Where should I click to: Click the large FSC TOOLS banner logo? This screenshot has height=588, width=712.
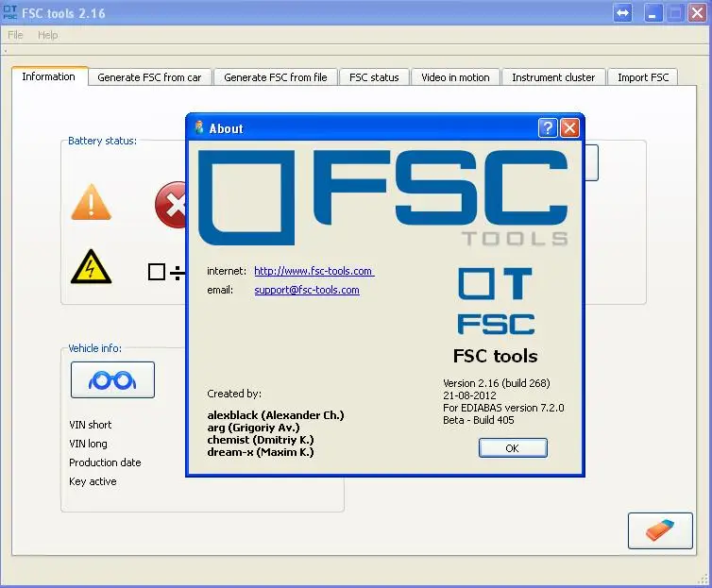tap(383, 197)
